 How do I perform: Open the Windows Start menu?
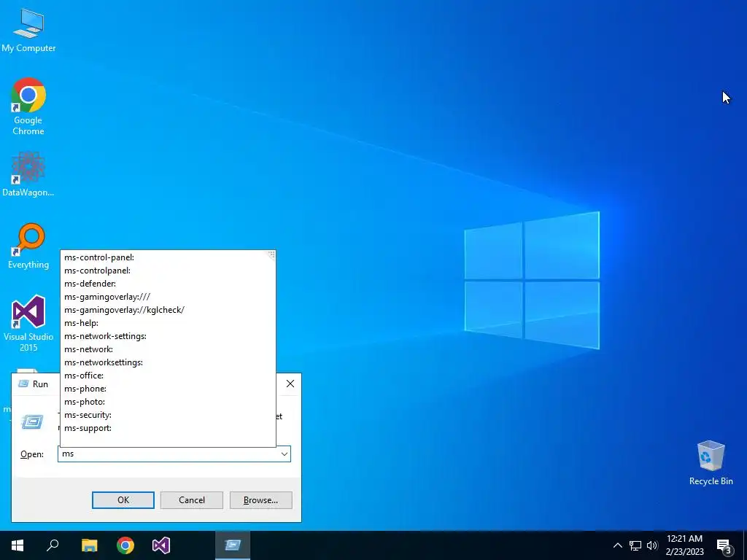18,545
